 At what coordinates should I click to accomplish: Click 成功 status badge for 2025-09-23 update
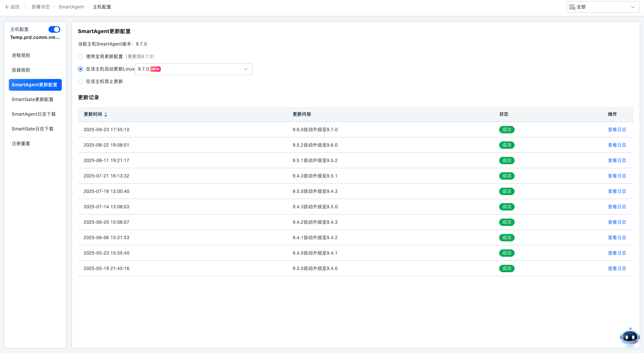[507, 130]
